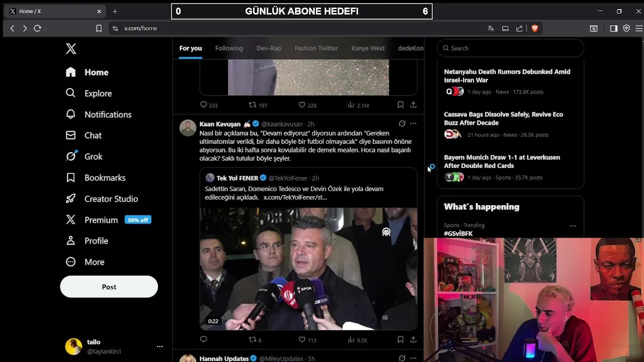Go forward in the browser
The height and width of the screenshot is (362, 644).
pyautogui.click(x=25, y=29)
